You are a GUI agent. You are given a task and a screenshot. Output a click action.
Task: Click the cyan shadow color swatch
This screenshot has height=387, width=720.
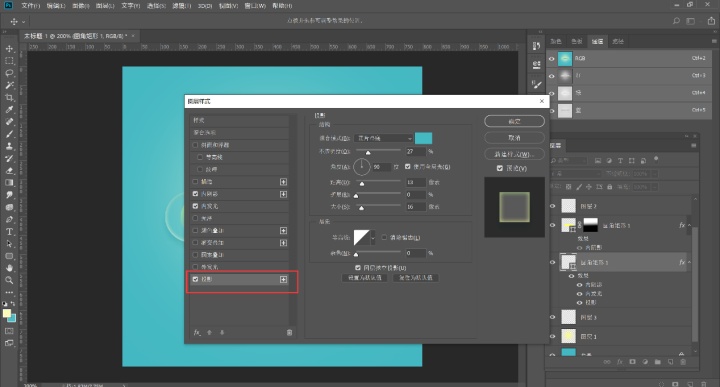click(x=423, y=138)
